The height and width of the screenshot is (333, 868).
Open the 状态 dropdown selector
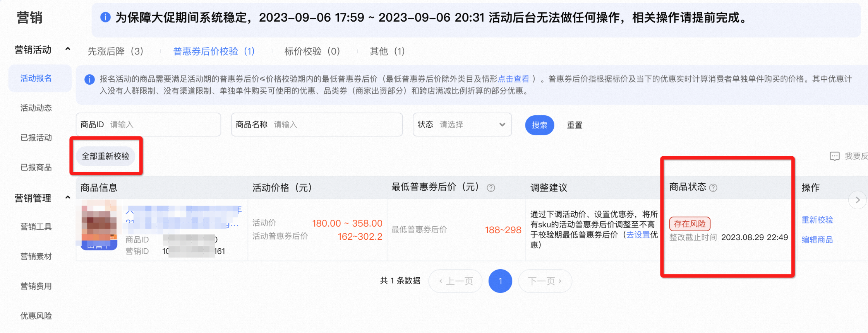(x=462, y=125)
